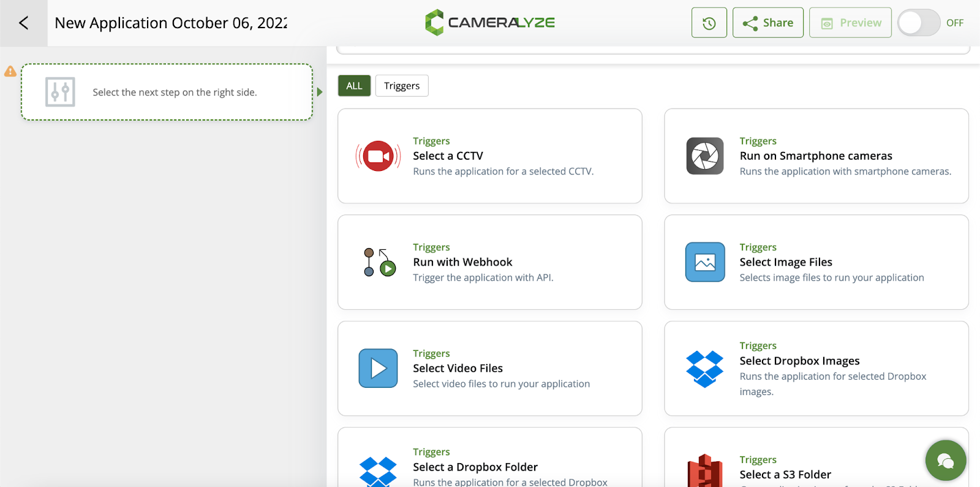Screen dimensions: 980x487
Task: Click the Dropbox icon in Dropbox Folder card
Action: pyautogui.click(x=378, y=472)
